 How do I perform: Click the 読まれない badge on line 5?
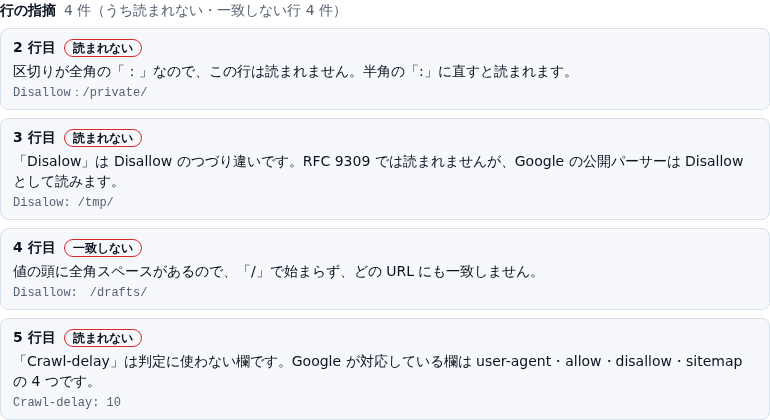(103, 338)
